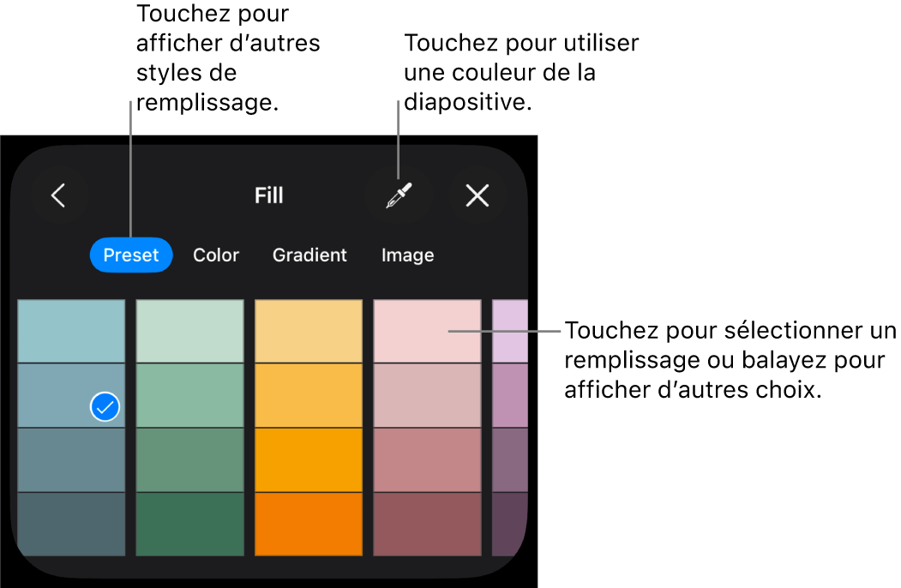Close the Fill panel with X
901x588 pixels.
point(477,196)
